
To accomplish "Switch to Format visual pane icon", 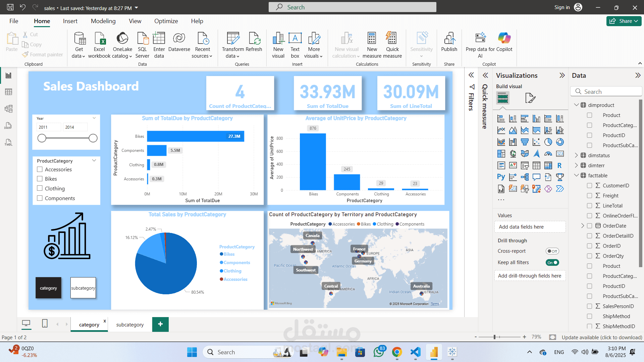I will [x=530, y=98].
